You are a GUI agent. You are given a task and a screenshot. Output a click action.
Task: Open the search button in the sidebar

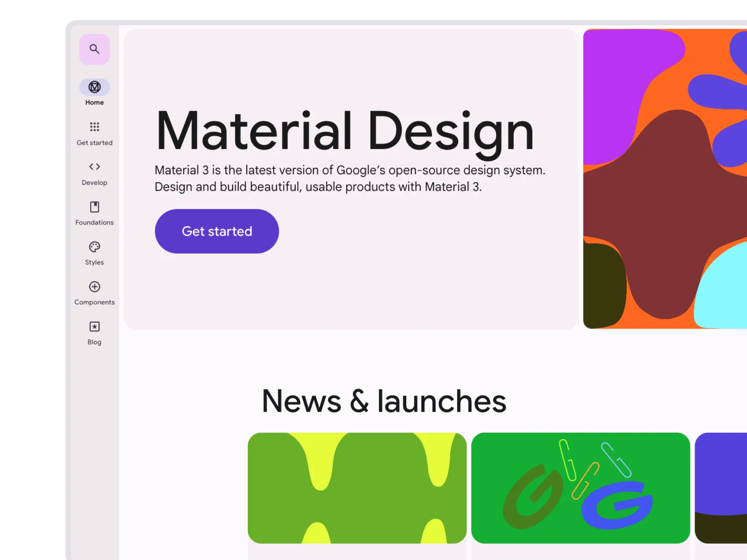click(94, 49)
